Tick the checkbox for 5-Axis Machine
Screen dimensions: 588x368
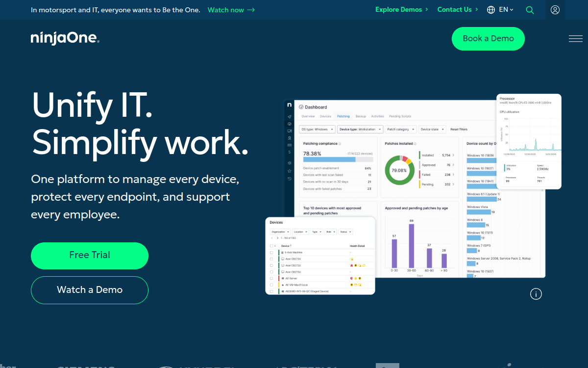[271, 252]
